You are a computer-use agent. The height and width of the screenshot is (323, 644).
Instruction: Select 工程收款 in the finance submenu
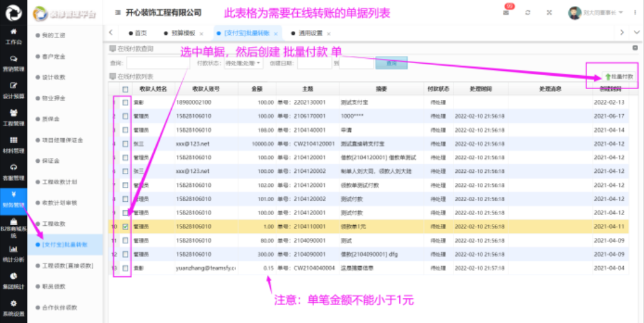[x=57, y=223]
